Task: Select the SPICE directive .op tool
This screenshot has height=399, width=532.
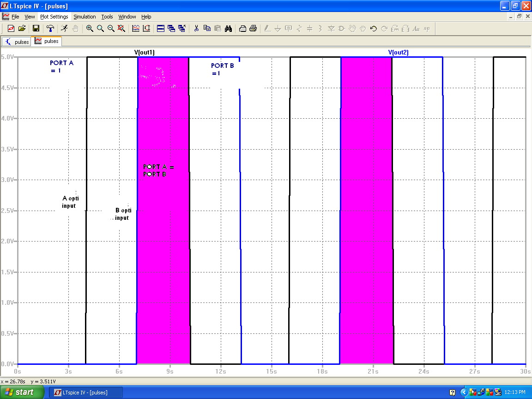Action: point(427,29)
